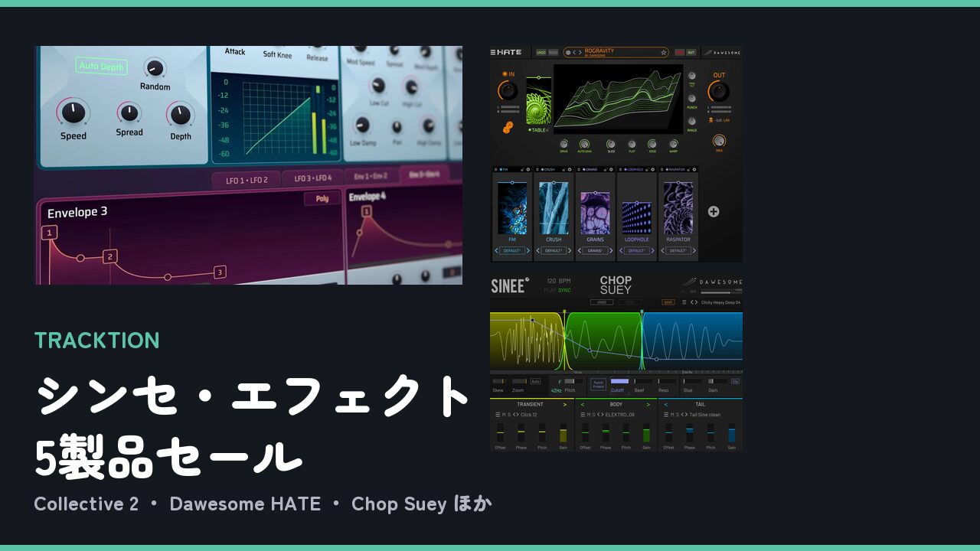980x551 pixels.
Task: Click the SINEE logo in Chop Suey
Action: click(x=510, y=285)
